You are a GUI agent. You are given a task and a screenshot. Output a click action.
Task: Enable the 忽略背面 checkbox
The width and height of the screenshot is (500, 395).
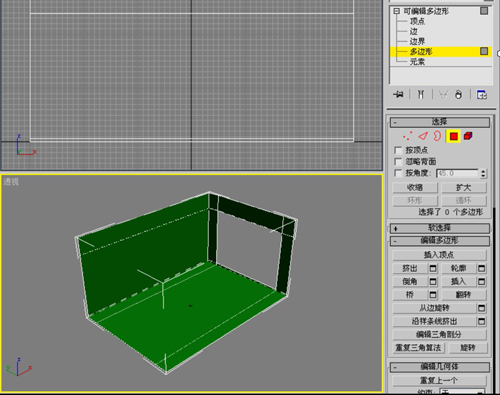(x=398, y=162)
